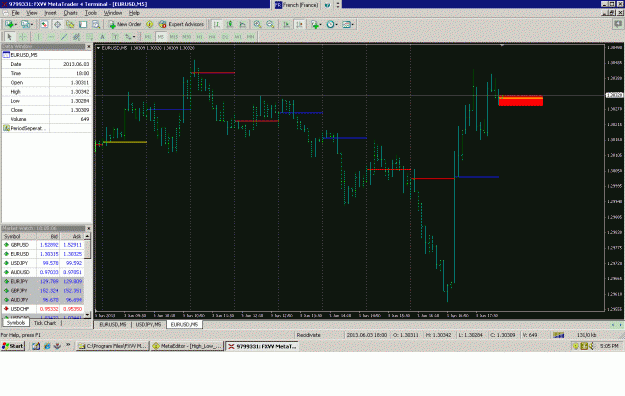The height and width of the screenshot is (396, 625).
Task: Toggle the Navigator panel toolbar icon
Action: coord(70,24)
